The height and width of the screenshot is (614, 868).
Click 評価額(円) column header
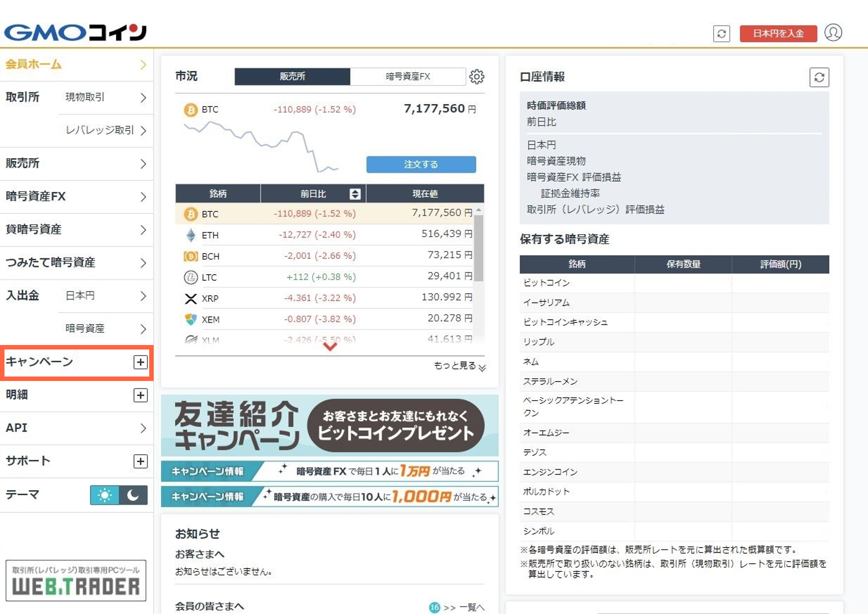781,264
